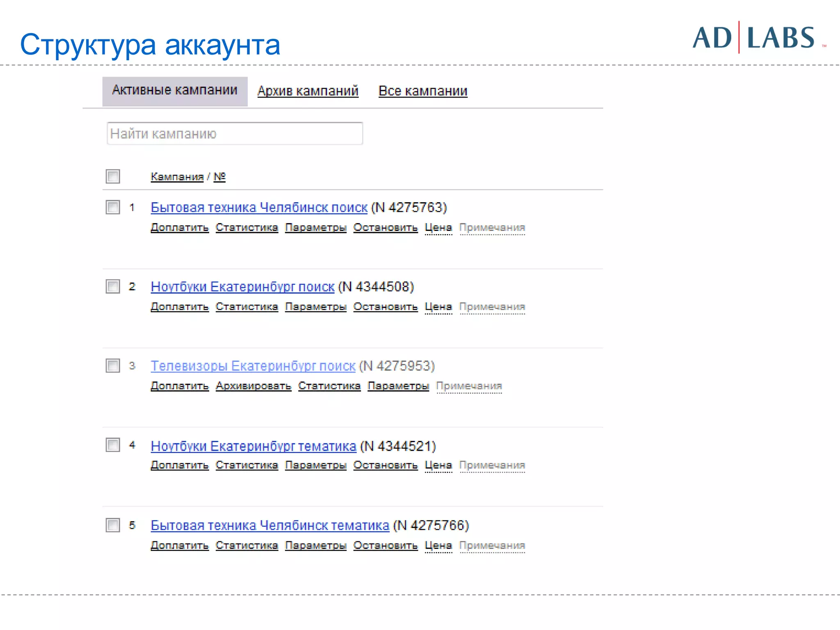Click the campaign ID text (N 4344521)
The height and width of the screenshot is (630, 840).
click(398, 446)
